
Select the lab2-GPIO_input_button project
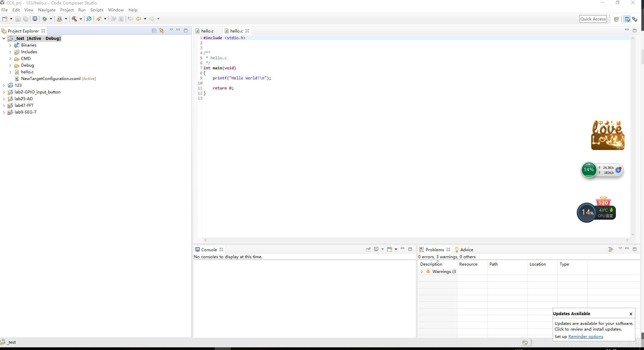pos(37,92)
